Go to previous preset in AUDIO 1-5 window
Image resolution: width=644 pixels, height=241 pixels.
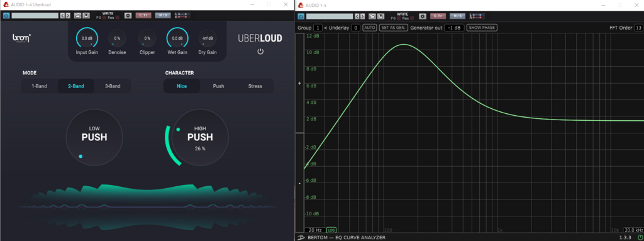pos(357,16)
